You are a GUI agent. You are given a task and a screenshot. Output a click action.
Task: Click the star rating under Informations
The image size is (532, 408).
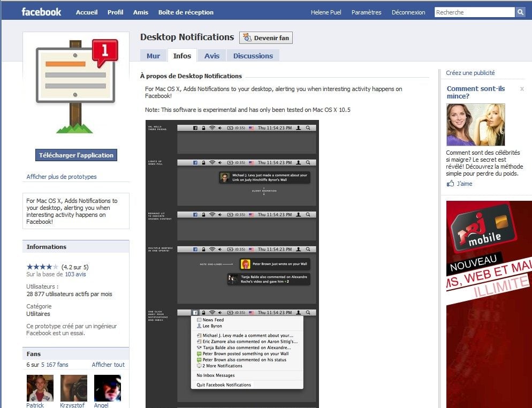[42, 267]
